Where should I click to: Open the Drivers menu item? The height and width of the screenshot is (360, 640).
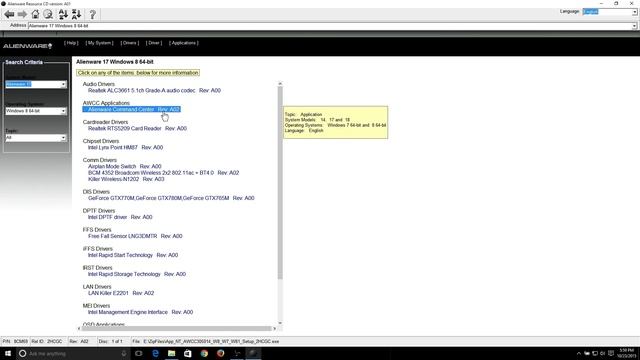pyautogui.click(x=130, y=43)
